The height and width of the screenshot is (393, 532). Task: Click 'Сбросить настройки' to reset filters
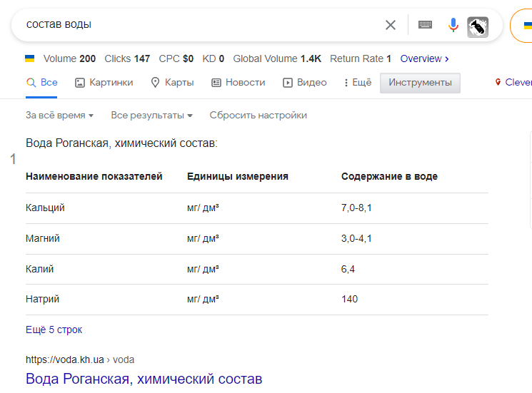258,116
